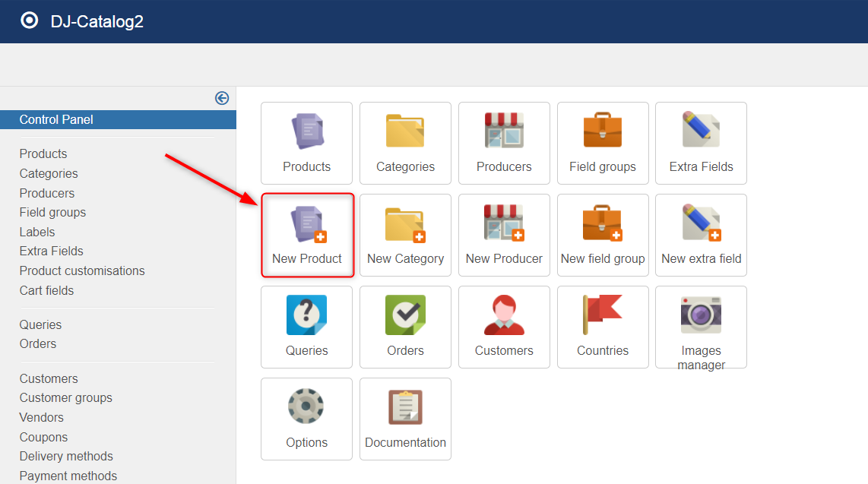This screenshot has width=868, height=484.
Task: Open the Products icon tile
Action: [306, 143]
